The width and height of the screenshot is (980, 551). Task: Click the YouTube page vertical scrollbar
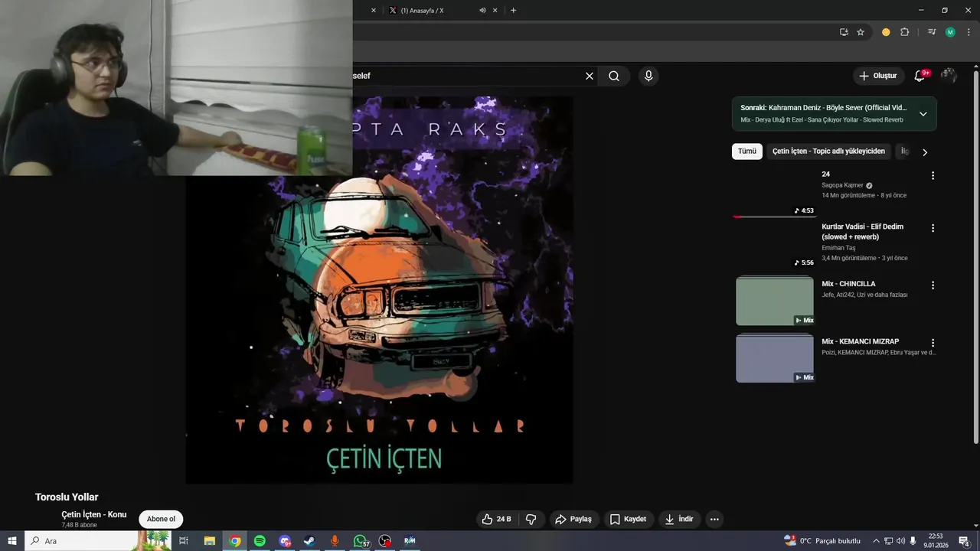click(975, 256)
